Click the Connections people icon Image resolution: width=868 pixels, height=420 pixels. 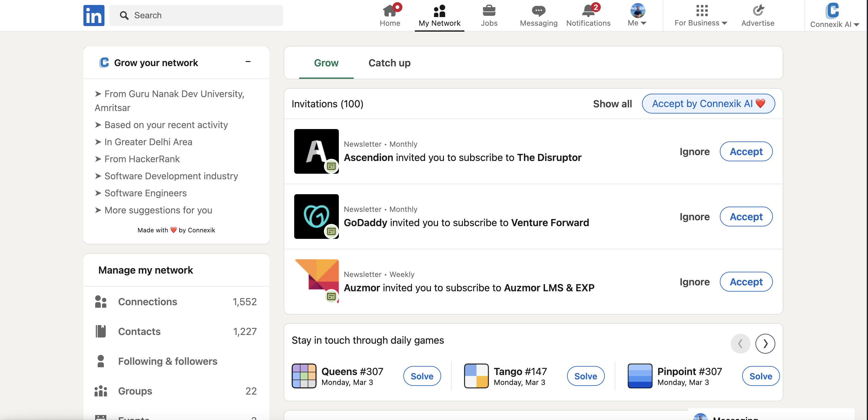pos(101,302)
